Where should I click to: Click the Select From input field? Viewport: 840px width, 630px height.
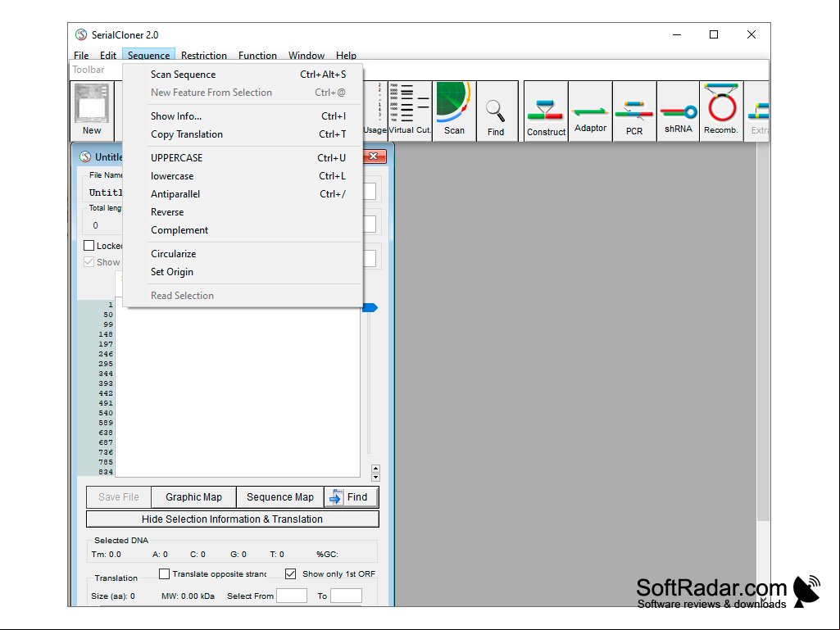(x=292, y=596)
